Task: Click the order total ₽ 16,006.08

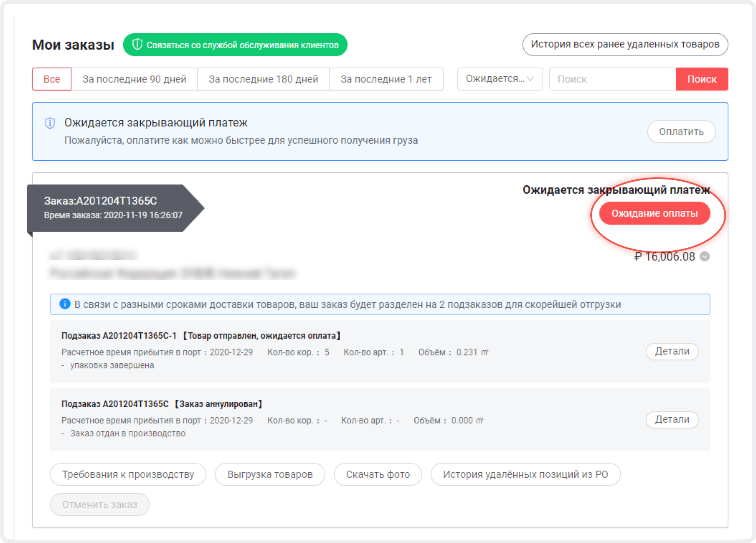Action: (664, 257)
